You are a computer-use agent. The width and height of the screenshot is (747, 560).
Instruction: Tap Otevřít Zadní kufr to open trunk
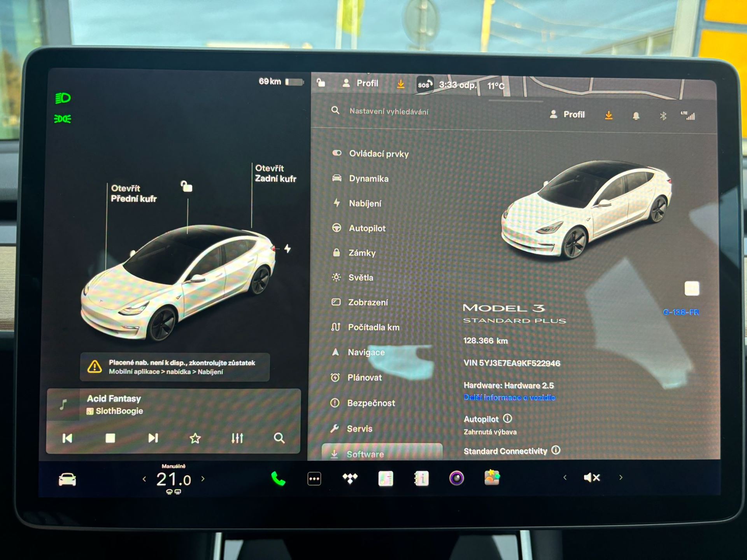[275, 173]
